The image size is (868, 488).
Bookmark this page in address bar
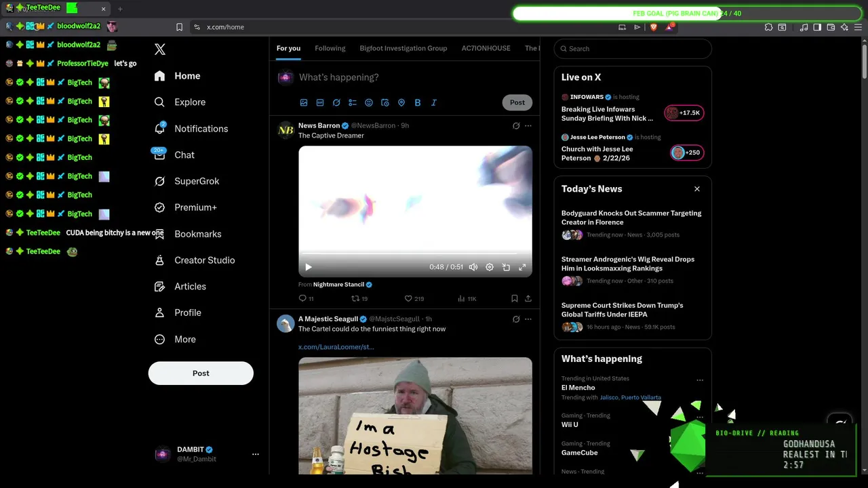point(179,27)
